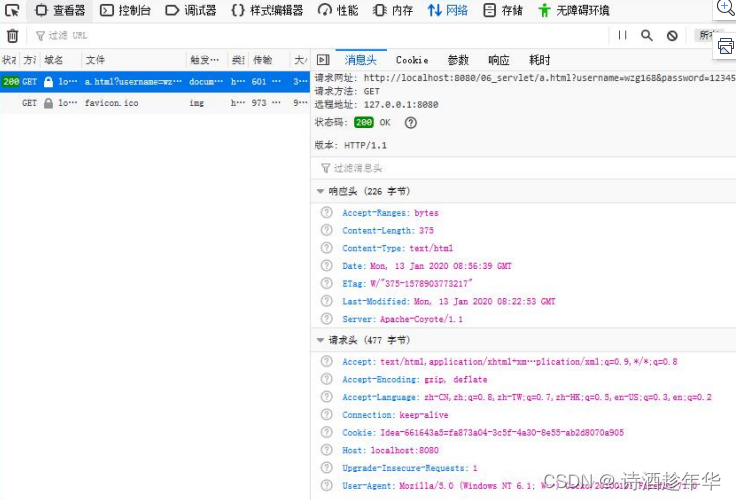Toggle the request list pane icon
This screenshot has height=500, width=736.
point(323,60)
